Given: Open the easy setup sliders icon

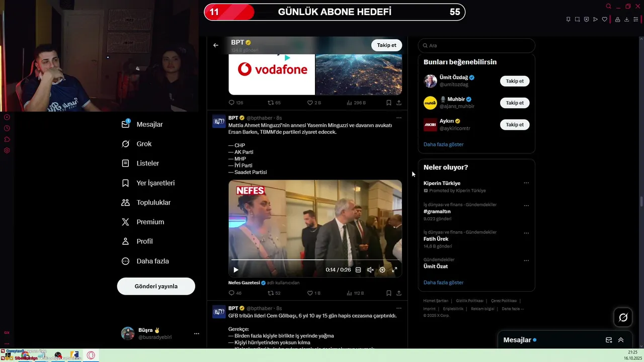Looking at the screenshot, I should click(635, 20).
